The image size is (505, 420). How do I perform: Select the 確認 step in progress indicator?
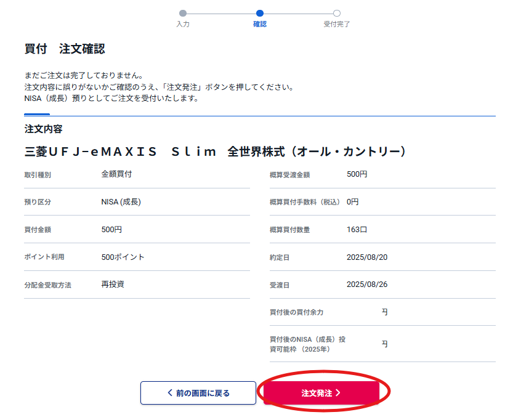(x=260, y=18)
